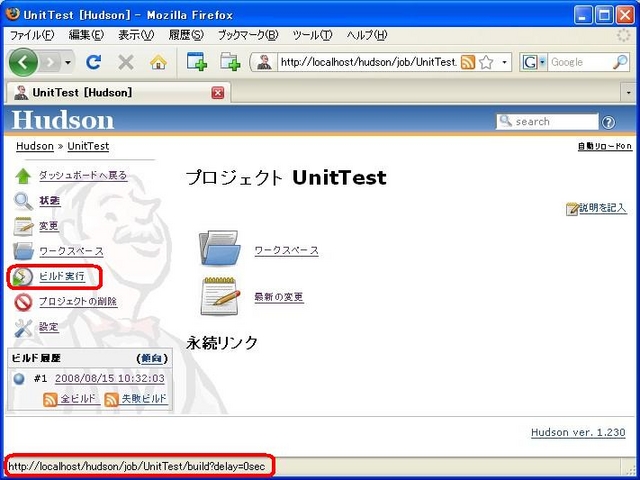The image size is (640, 480).
Task: Click the 全ビルド RSS feed icon
Action: pos(50,400)
